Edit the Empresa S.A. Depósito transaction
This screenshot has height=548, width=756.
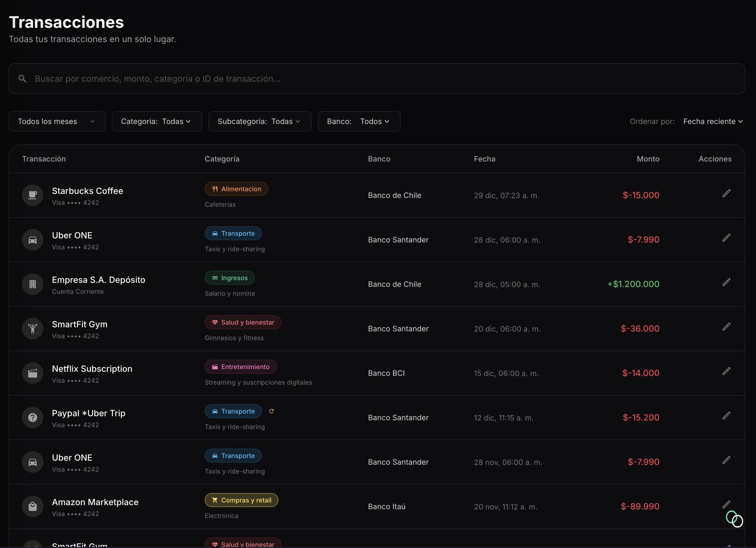(726, 283)
